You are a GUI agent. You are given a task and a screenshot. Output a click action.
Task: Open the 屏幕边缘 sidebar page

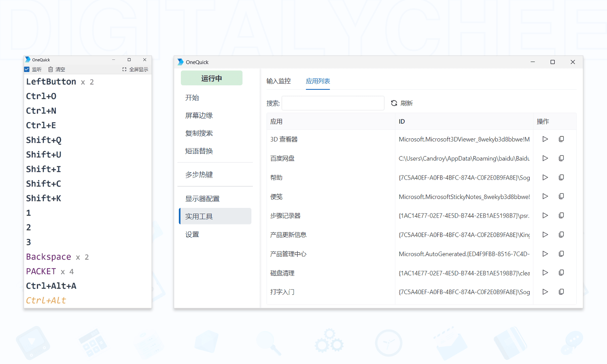click(x=199, y=115)
